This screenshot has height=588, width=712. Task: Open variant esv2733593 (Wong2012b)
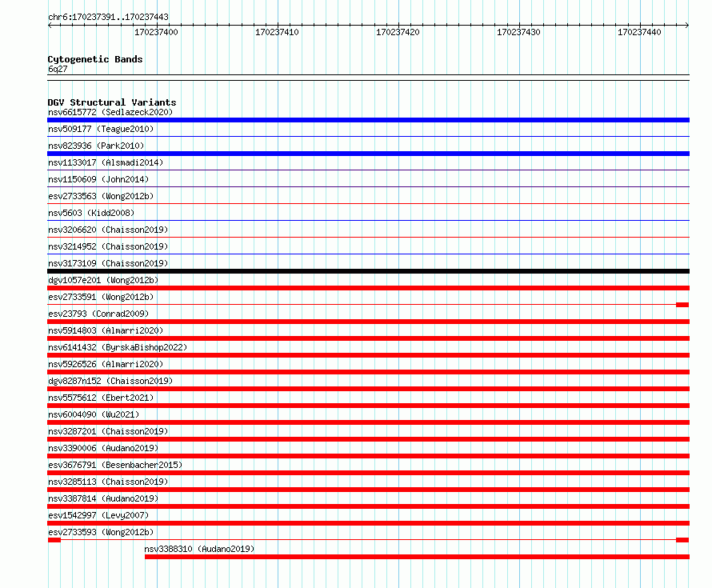(x=101, y=532)
